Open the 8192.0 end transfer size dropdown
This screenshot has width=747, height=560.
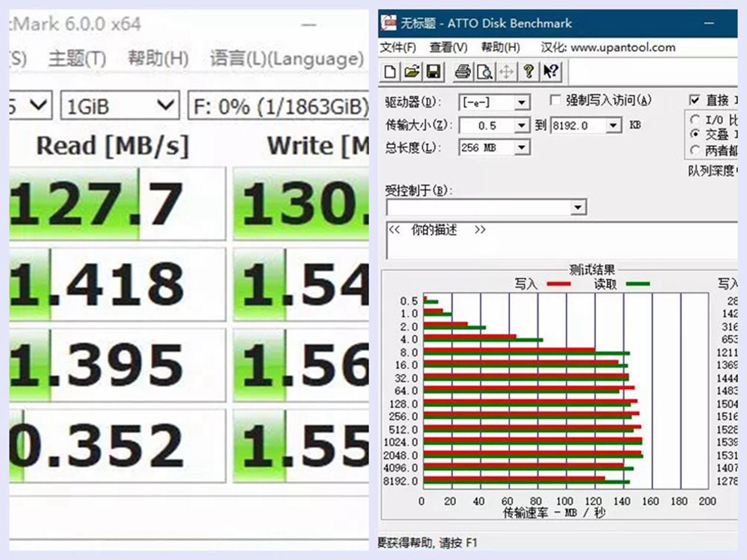614,126
